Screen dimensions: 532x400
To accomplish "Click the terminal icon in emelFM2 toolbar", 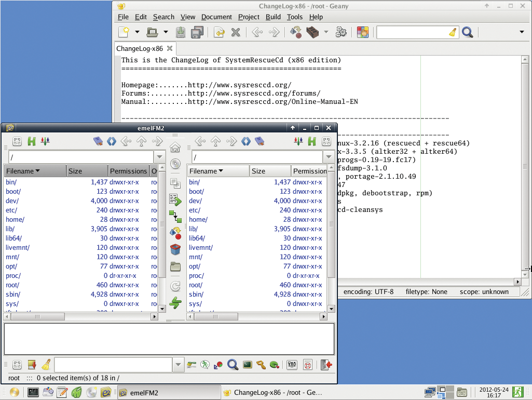I will 247,365.
